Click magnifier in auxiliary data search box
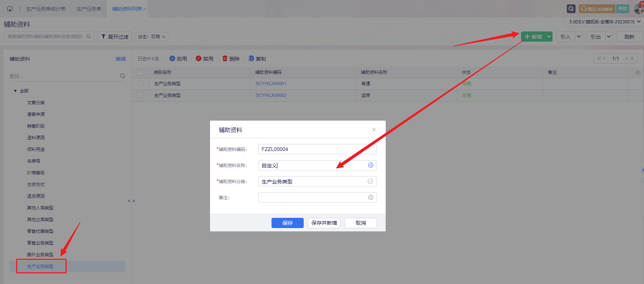644x284 pixels. coord(88,37)
